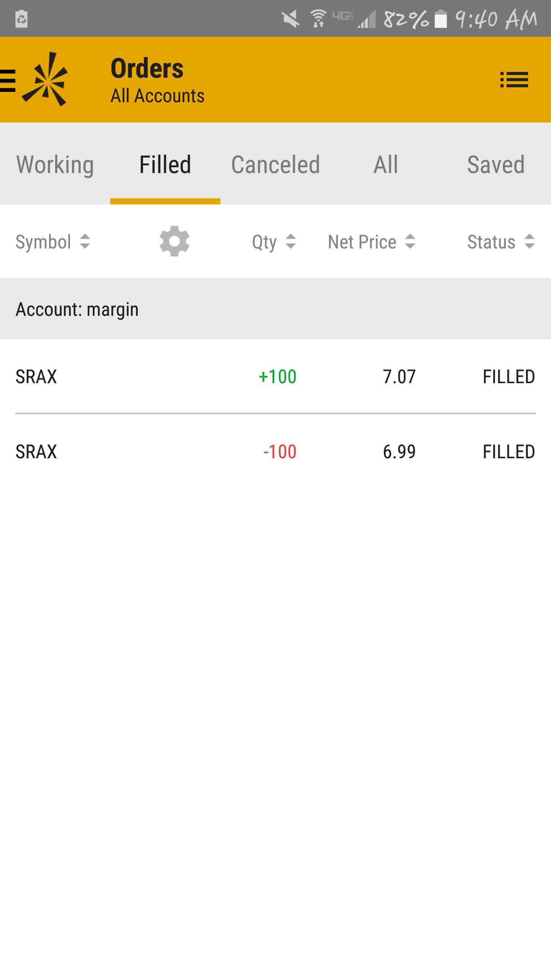Open the Saved orders tab

point(496,165)
